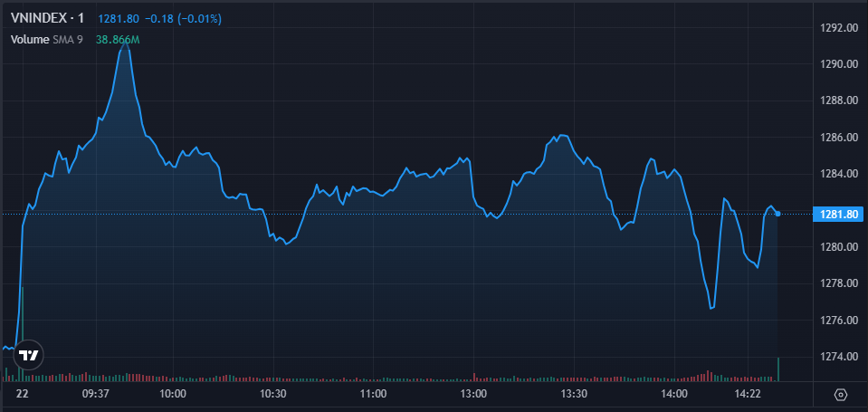Open the TradingView logo link

pos(28,355)
